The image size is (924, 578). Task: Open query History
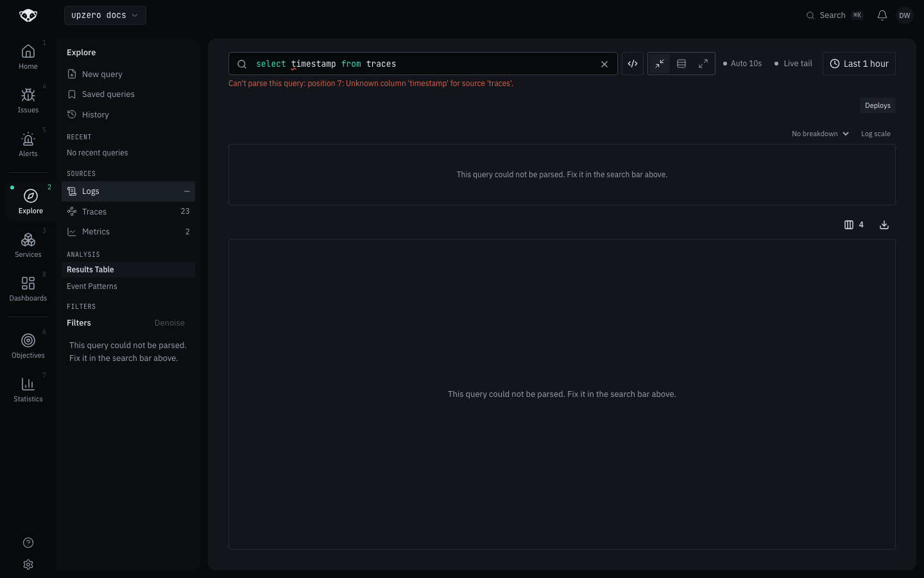(128, 114)
